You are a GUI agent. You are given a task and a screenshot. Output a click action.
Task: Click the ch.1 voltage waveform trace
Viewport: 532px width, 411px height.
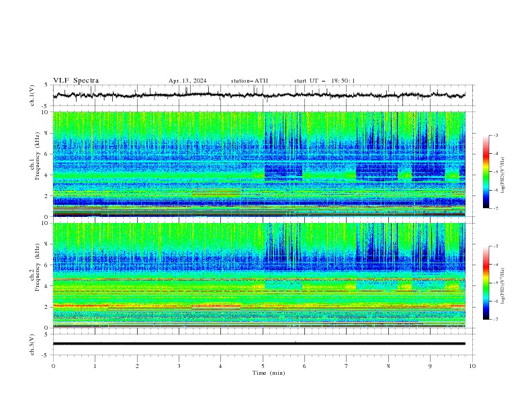(x=259, y=95)
